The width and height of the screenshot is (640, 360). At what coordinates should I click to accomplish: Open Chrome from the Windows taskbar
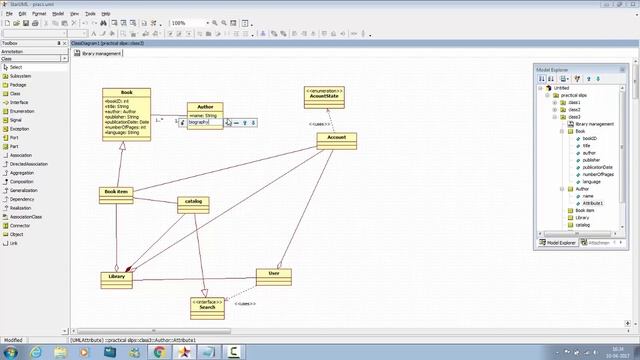pyautogui.click(x=159, y=352)
